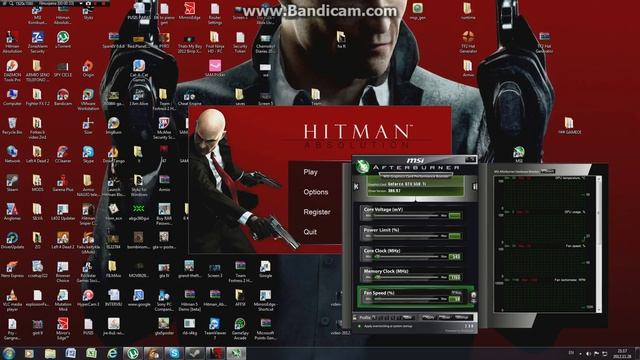
Task: Open the Computer desktop icon
Action: coord(12,97)
